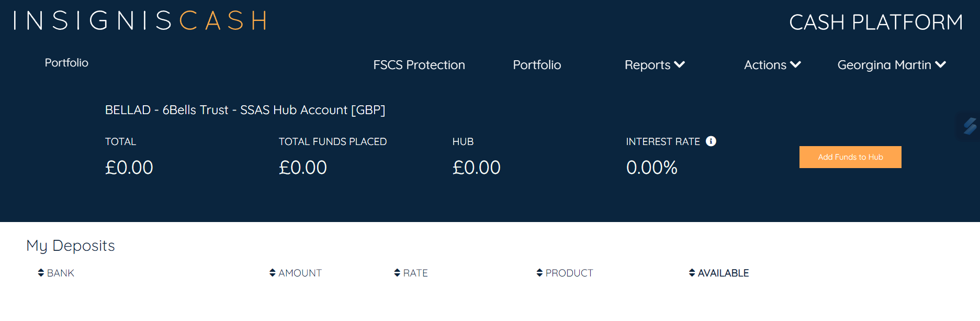Open the Georgina Martin user menu
Screen dimensions: 980x321
(892, 65)
